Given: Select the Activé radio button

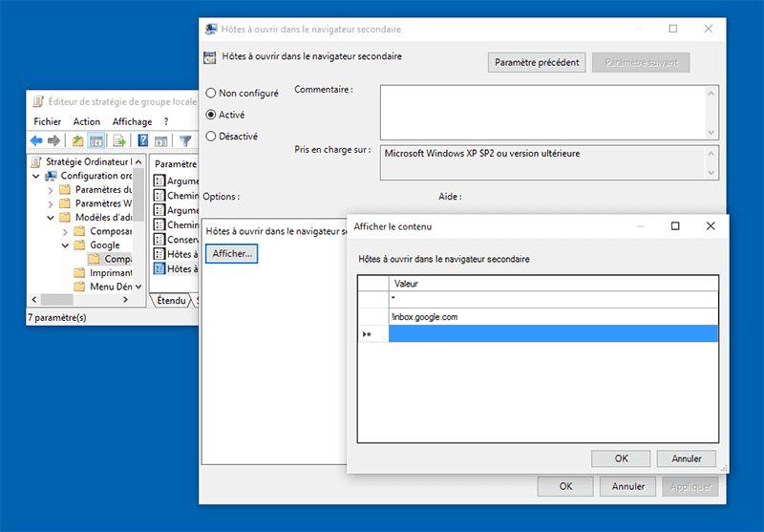Looking at the screenshot, I should [210, 115].
